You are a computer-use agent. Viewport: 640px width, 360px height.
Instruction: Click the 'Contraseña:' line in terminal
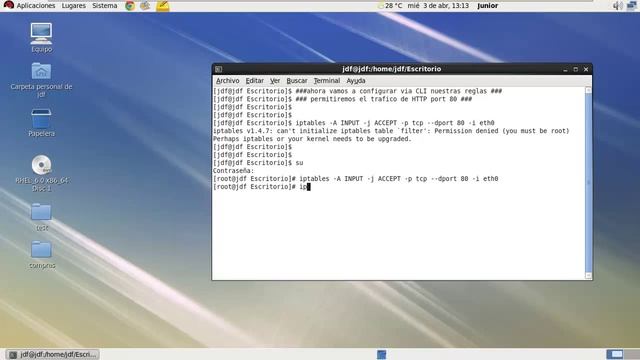233,171
